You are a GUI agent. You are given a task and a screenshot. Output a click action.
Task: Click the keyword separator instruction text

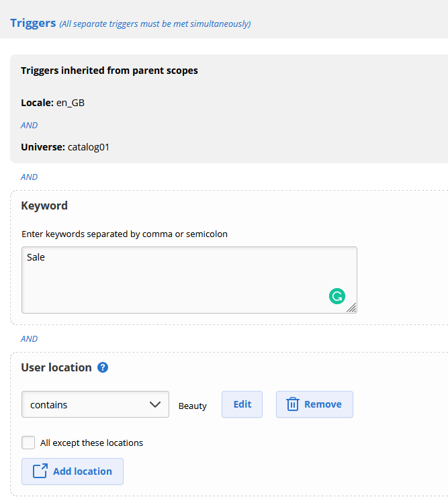(x=124, y=234)
